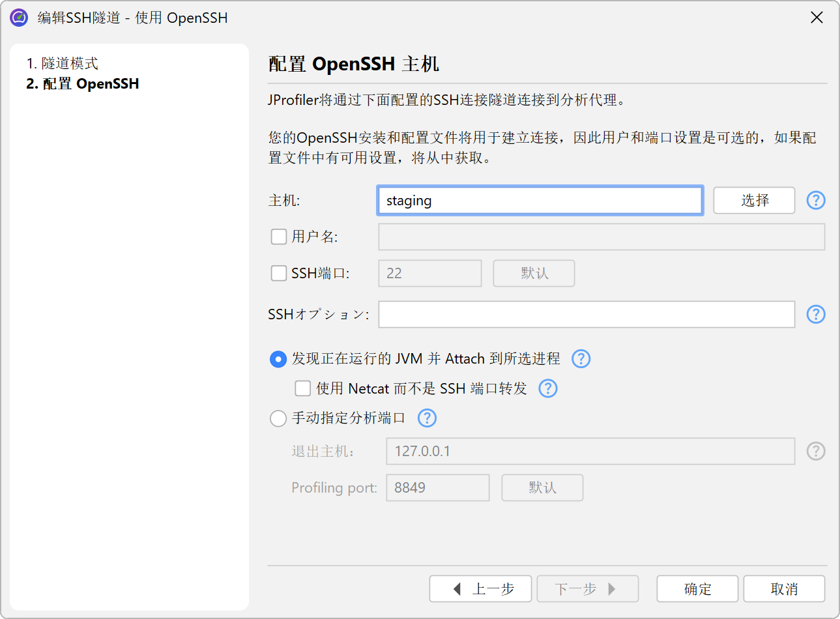The height and width of the screenshot is (619, 840).
Task: Close the SSH tunnel dialog window
Action: click(817, 18)
